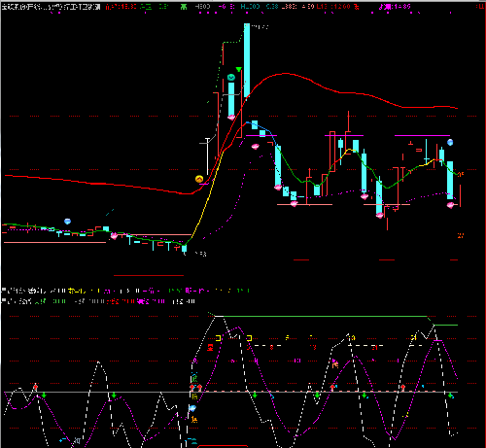This screenshot has height=448, width=486.
Task: Click the leftmost red up-arrow in oscillator panel
Action: [x=36, y=387]
